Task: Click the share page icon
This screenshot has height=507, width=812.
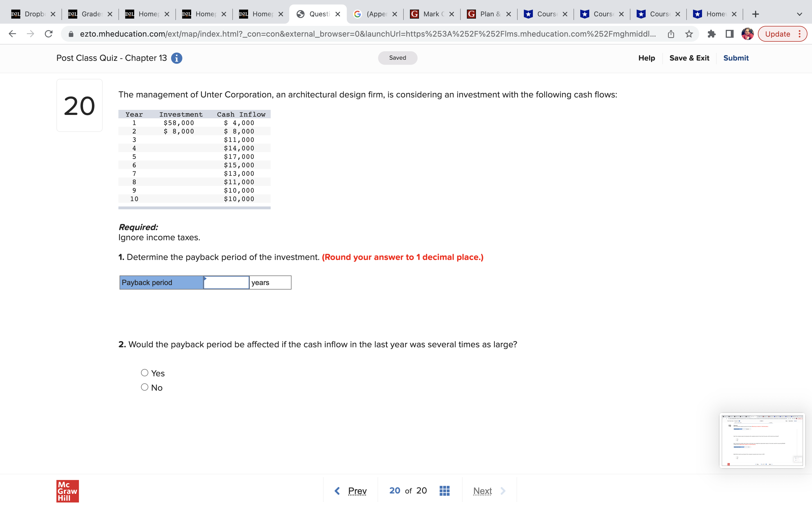Action: [671, 34]
